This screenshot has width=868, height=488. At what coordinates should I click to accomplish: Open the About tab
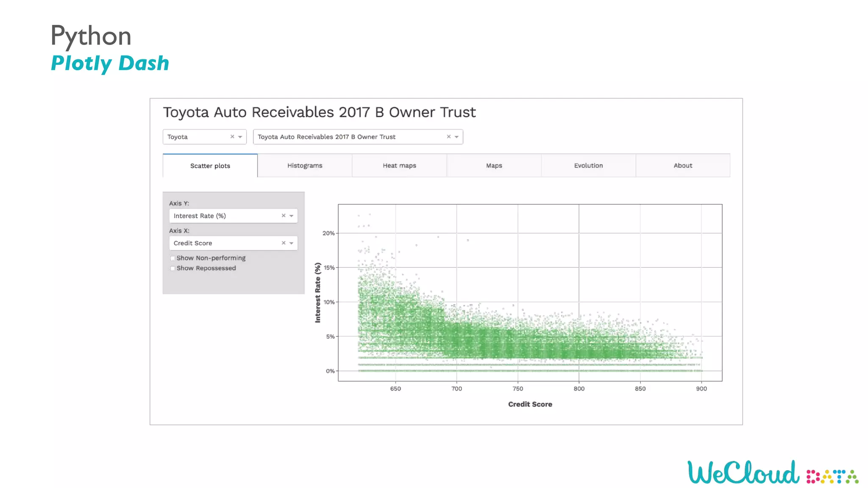point(683,166)
